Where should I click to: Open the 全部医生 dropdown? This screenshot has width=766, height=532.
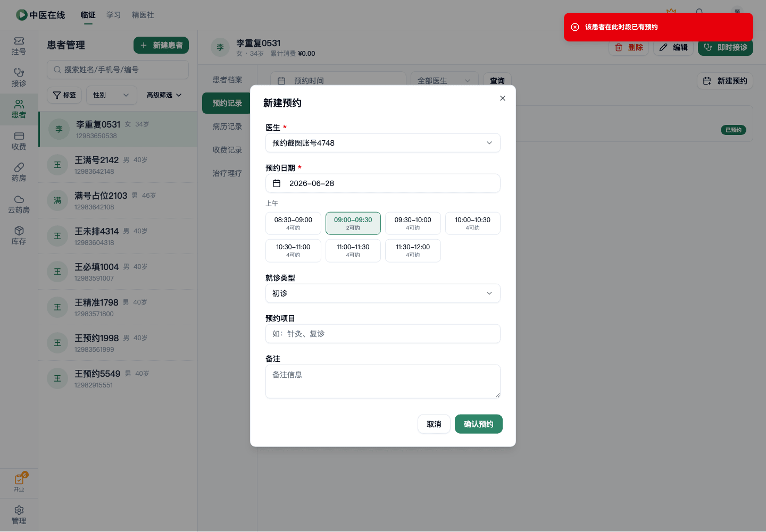pos(444,81)
